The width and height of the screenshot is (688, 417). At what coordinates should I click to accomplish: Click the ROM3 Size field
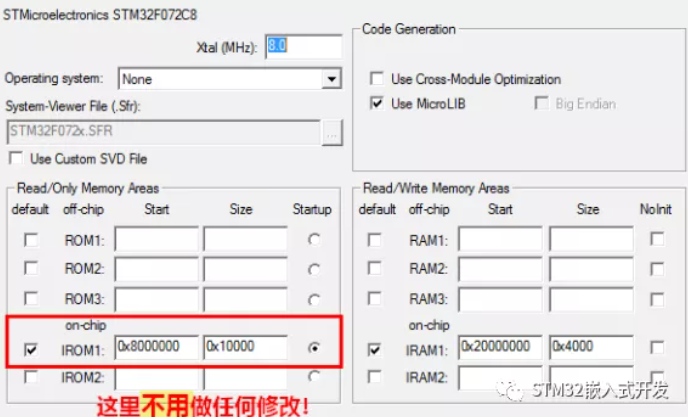click(x=245, y=299)
